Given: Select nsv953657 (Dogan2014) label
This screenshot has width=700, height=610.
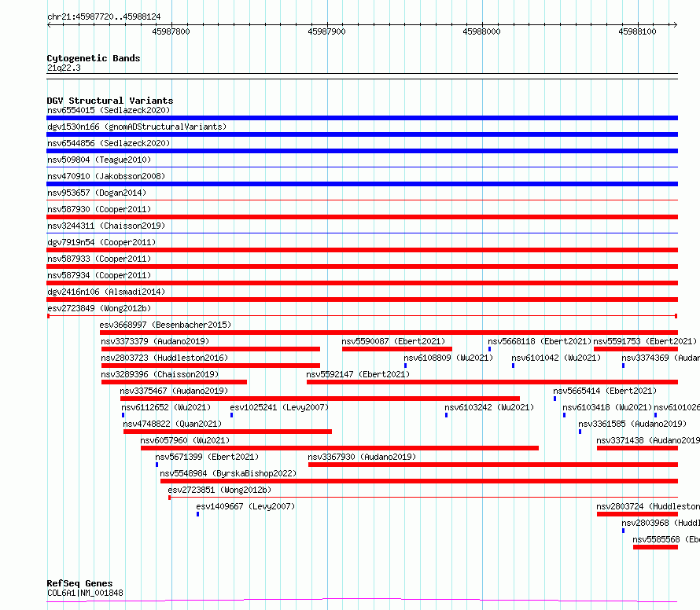Looking at the screenshot, I should [97, 193].
